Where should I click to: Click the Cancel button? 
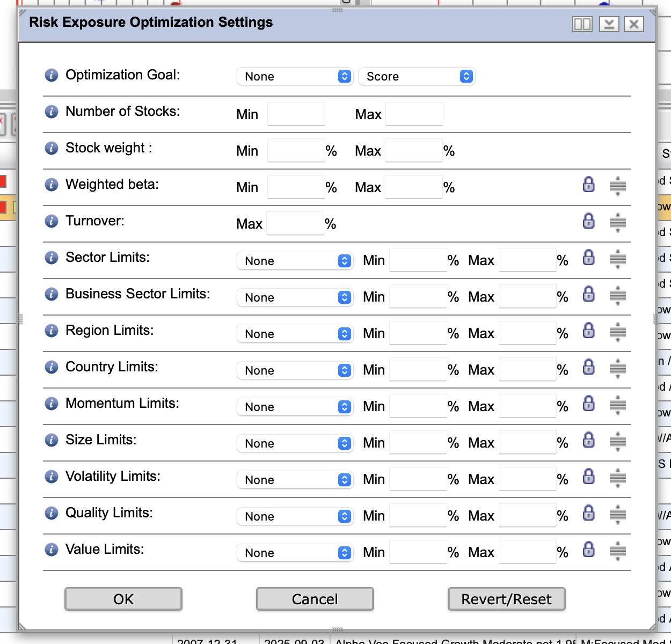click(x=315, y=599)
